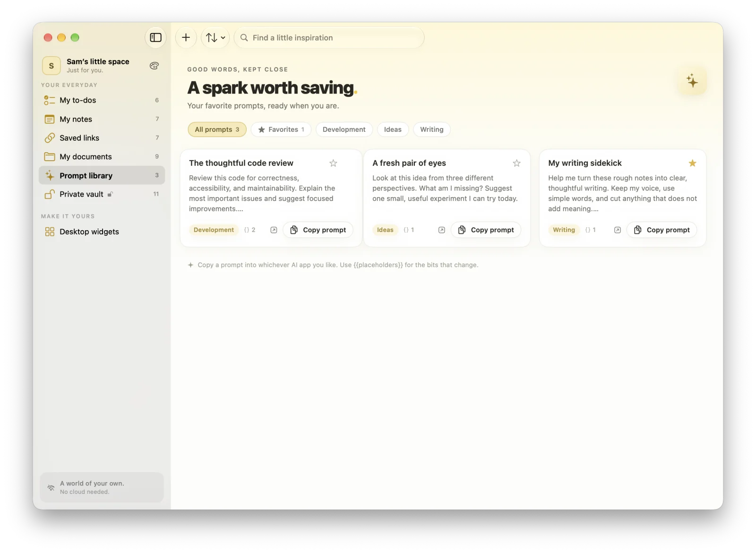Filter prompts by Writing
Viewport: 756px width, 553px height.
432,130
